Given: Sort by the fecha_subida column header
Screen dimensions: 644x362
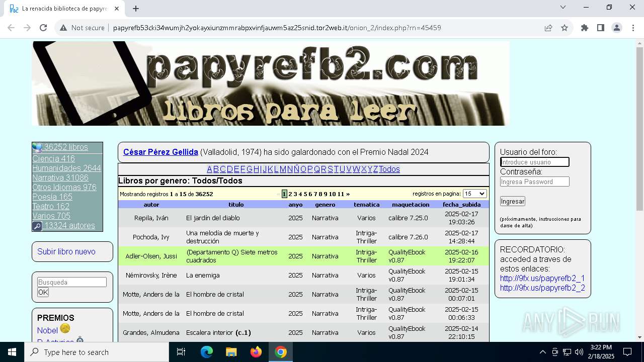Looking at the screenshot, I should 462,205.
